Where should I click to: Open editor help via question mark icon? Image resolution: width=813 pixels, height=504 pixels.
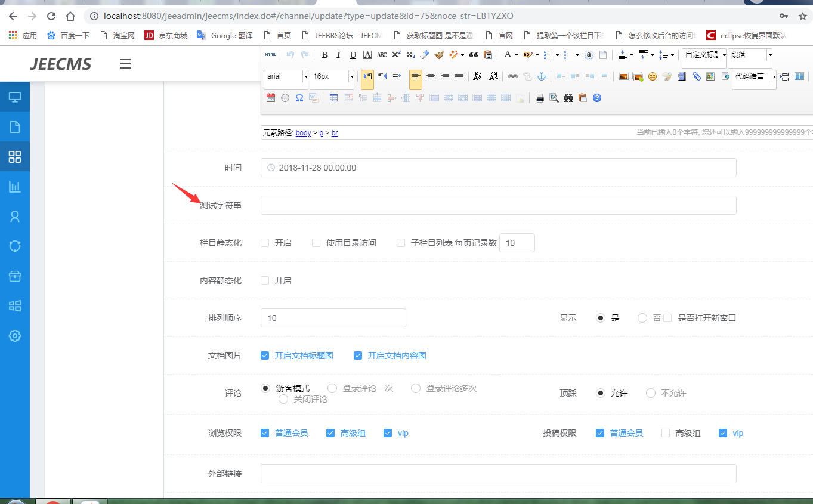(597, 98)
